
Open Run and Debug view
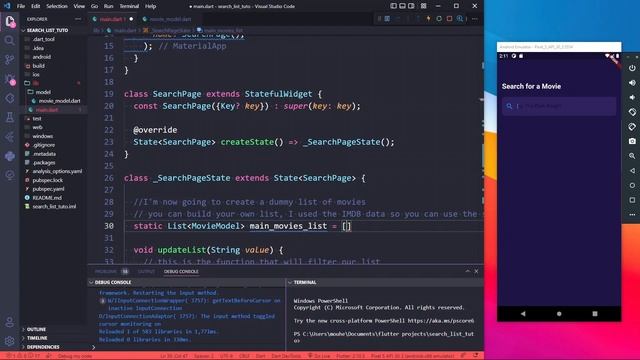[x=9, y=79]
